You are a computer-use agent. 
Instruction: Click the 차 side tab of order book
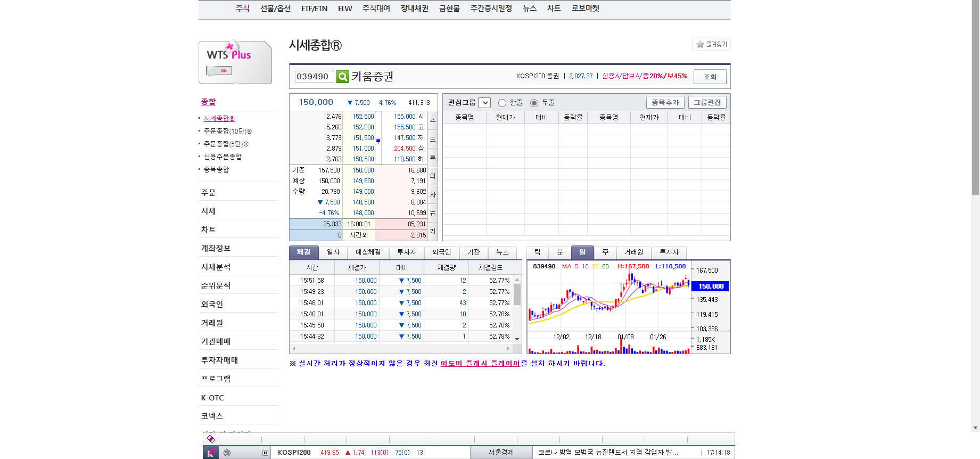pyautogui.click(x=433, y=195)
